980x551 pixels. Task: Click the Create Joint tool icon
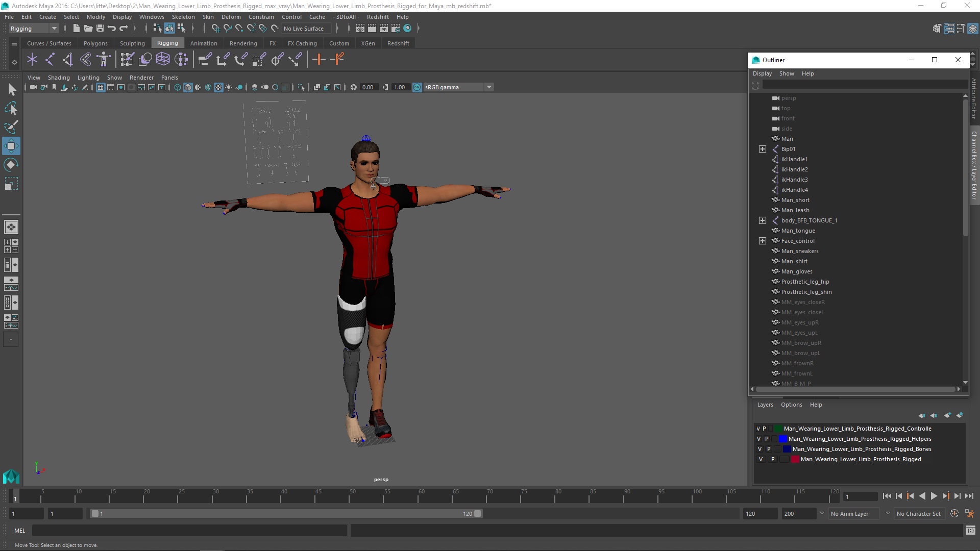point(50,60)
